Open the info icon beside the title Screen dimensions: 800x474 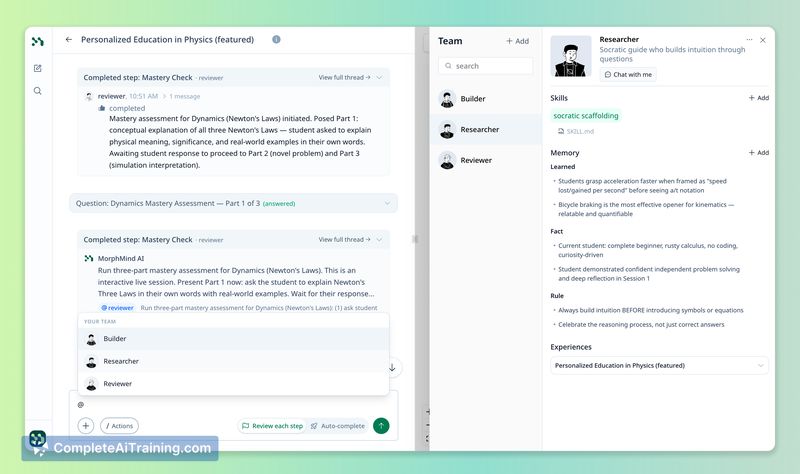[x=276, y=39]
